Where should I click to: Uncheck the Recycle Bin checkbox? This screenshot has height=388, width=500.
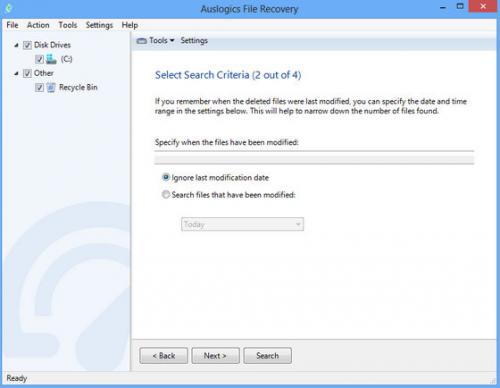(39, 88)
